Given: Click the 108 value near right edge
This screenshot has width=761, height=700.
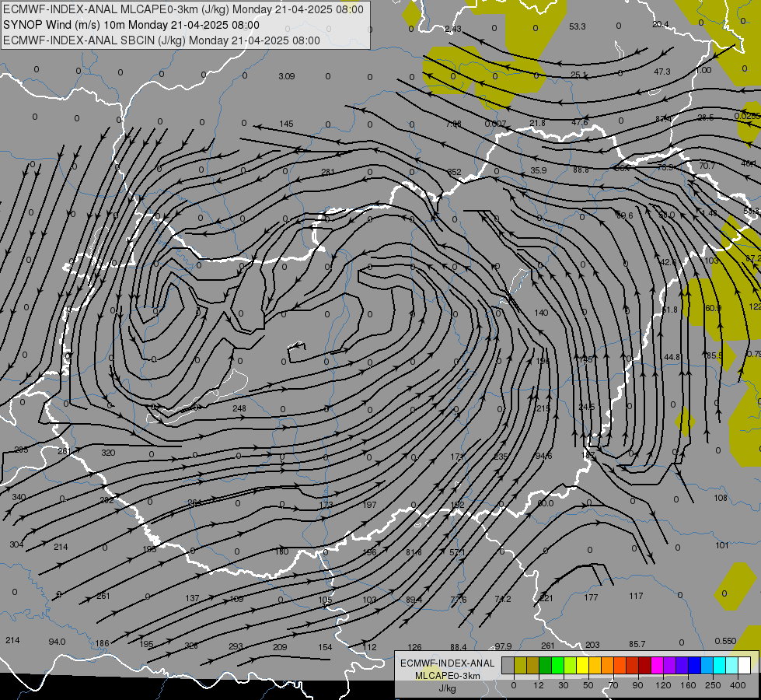Looking at the screenshot, I should pos(721,498).
